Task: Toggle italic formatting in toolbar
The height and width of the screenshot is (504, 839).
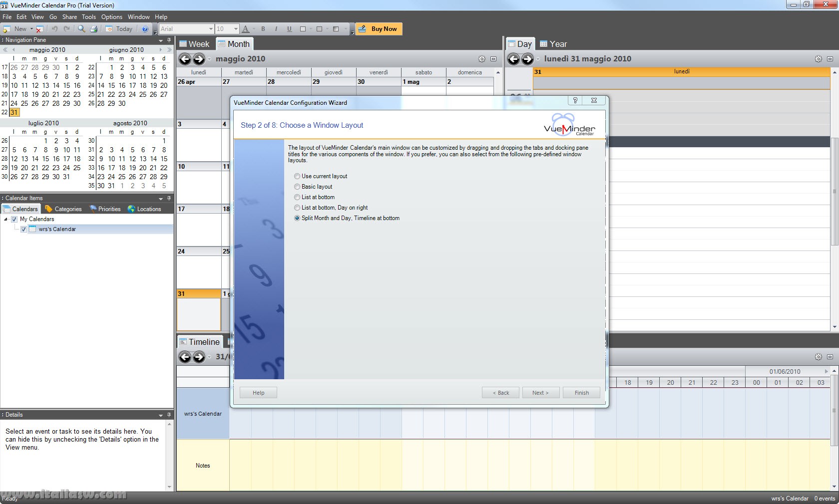Action: point(276,29)
